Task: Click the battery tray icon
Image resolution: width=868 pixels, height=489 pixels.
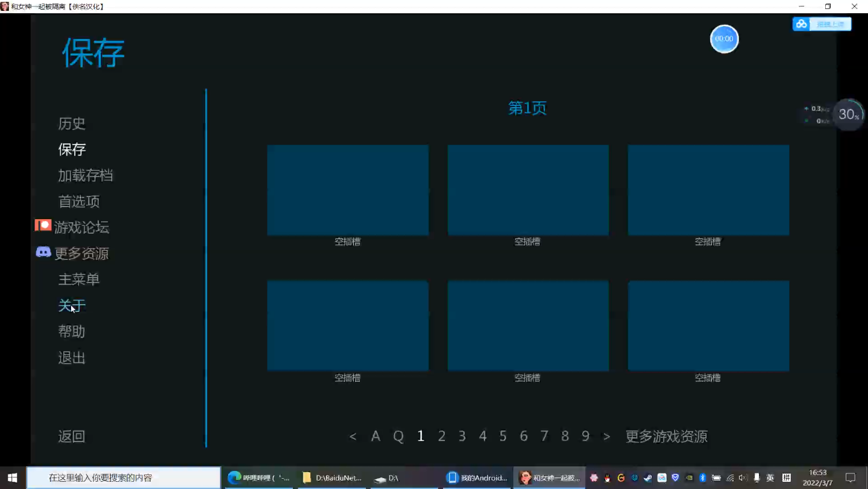Action: tap(716, 478)
